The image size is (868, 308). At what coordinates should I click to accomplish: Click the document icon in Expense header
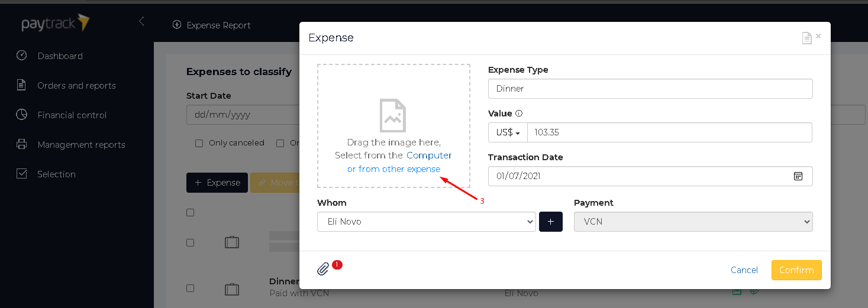point(806,38)
